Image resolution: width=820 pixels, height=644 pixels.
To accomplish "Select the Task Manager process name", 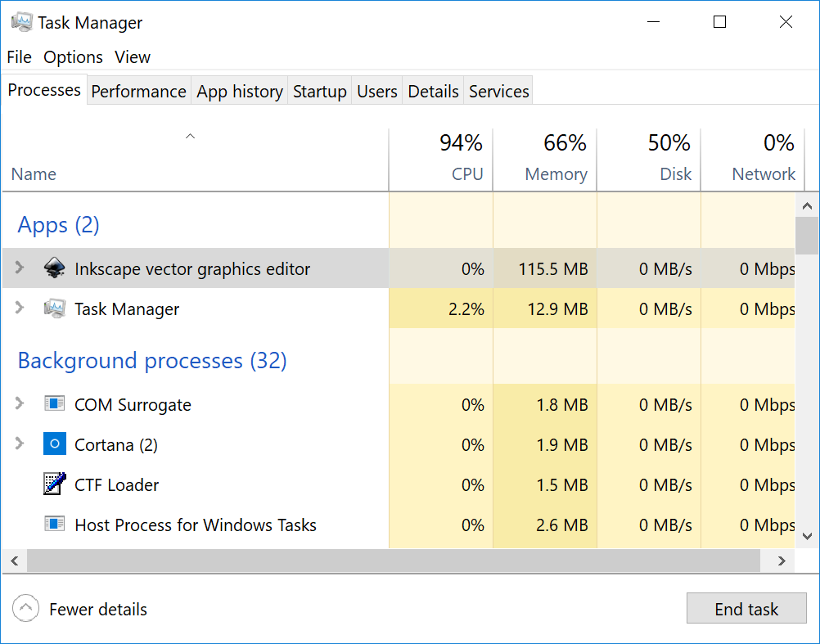I will [127, 309].
